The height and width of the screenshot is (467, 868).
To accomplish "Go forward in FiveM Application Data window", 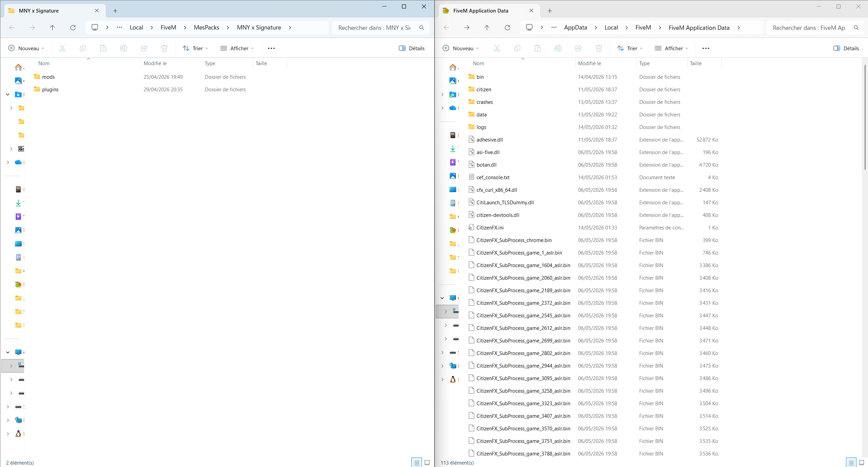I will pyautogui.click(x=467, y=27).
